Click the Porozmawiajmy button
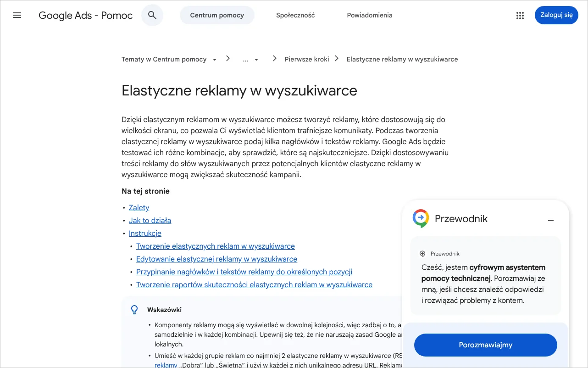Viewport: 588px width, 368px height. (x=485, y=345)
